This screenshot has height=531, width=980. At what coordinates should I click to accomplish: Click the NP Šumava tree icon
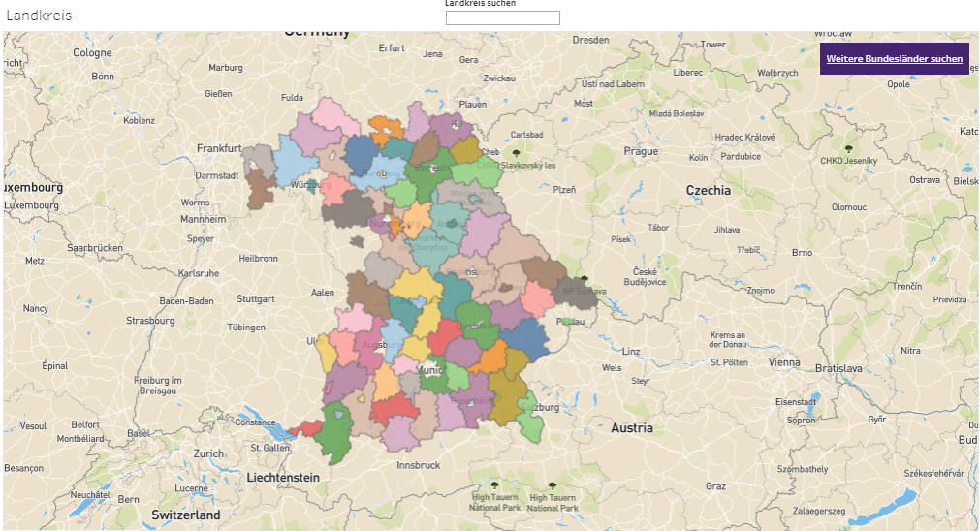tap(584, 279)
